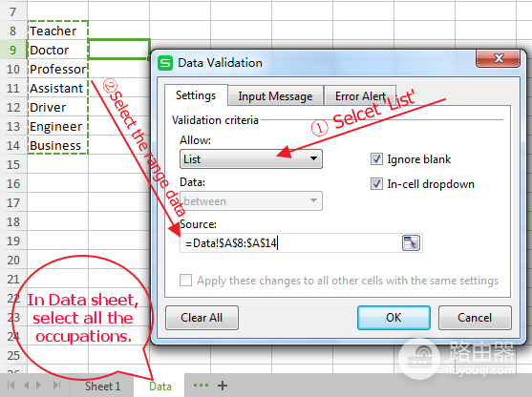Toggle the Ignore blank checkbox
This screenshot has width=532, height=397.
376,159
